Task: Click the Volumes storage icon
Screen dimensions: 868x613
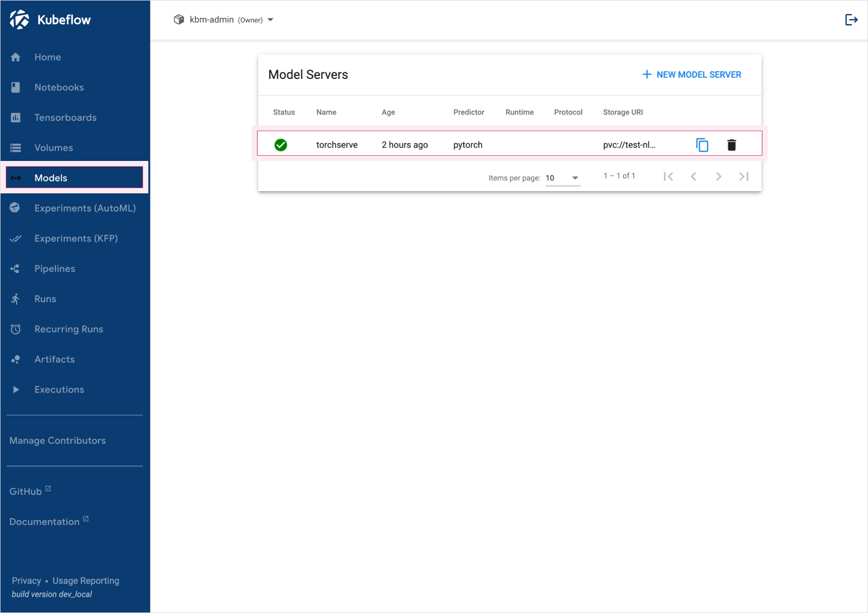Action: pyautogui.click(x=16, y=148)
